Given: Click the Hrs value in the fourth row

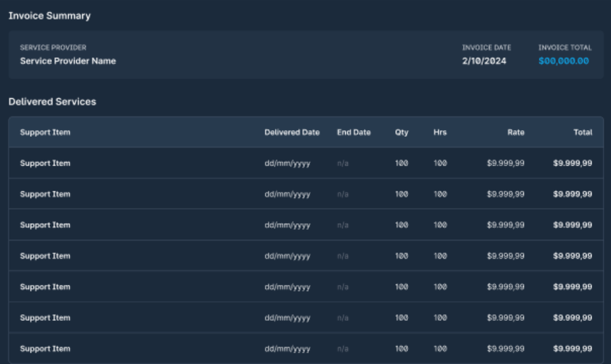Looking at the screenshot, I should (x=440, y=256).
